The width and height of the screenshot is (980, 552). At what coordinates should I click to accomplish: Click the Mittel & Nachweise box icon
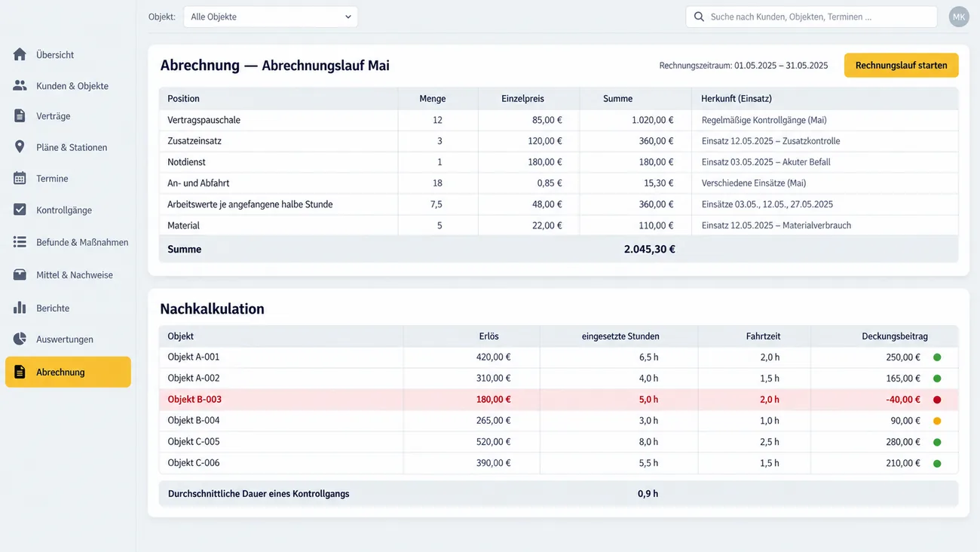20,275
